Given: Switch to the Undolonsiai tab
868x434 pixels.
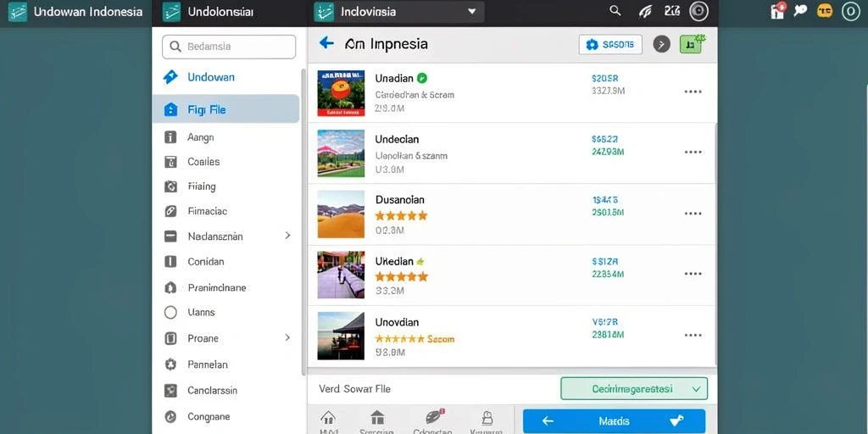Looking at the screenshot, I should pyautogui.click(x=209, y=12).
